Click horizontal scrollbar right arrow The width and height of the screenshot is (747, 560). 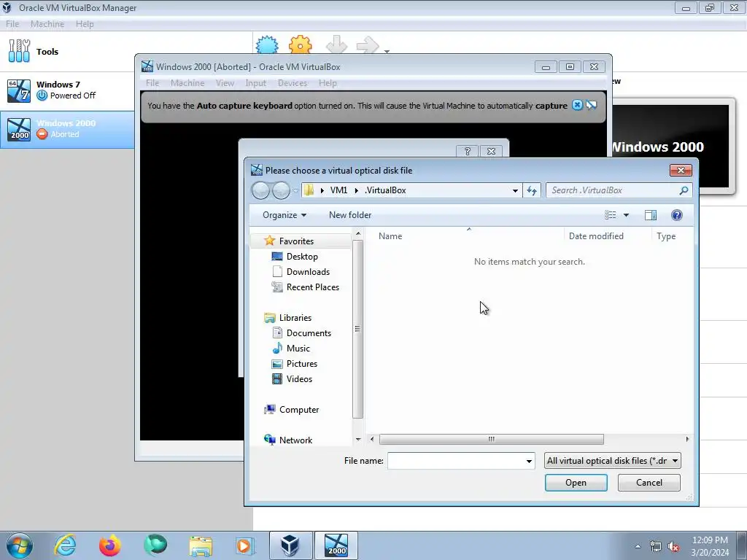point(687,439)
